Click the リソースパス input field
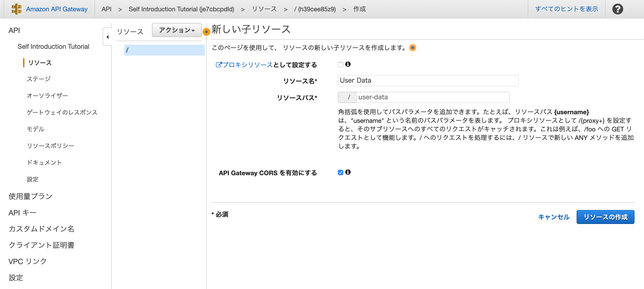 [x=433, y=97]
